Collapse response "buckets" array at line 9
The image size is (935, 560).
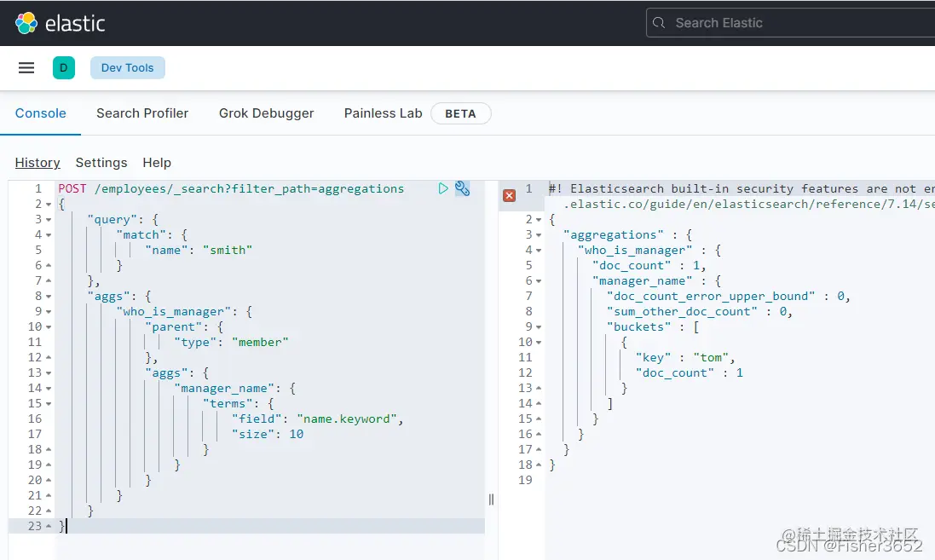pos(539,326)
